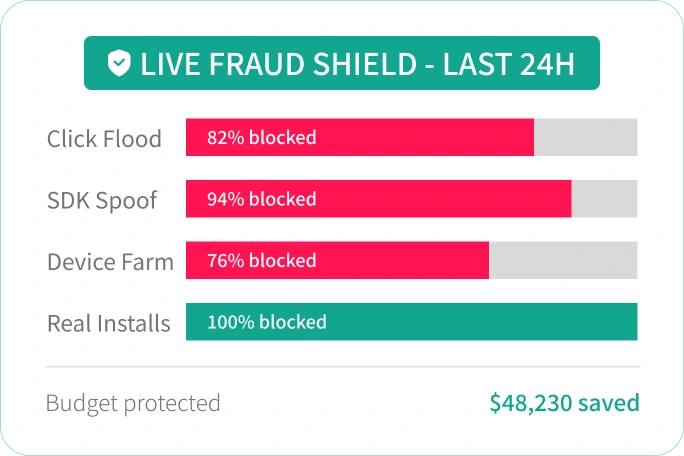The height and width of the screenshot is (456, 684).
Task: Click the Device Farm label
Action: point(110,262)
